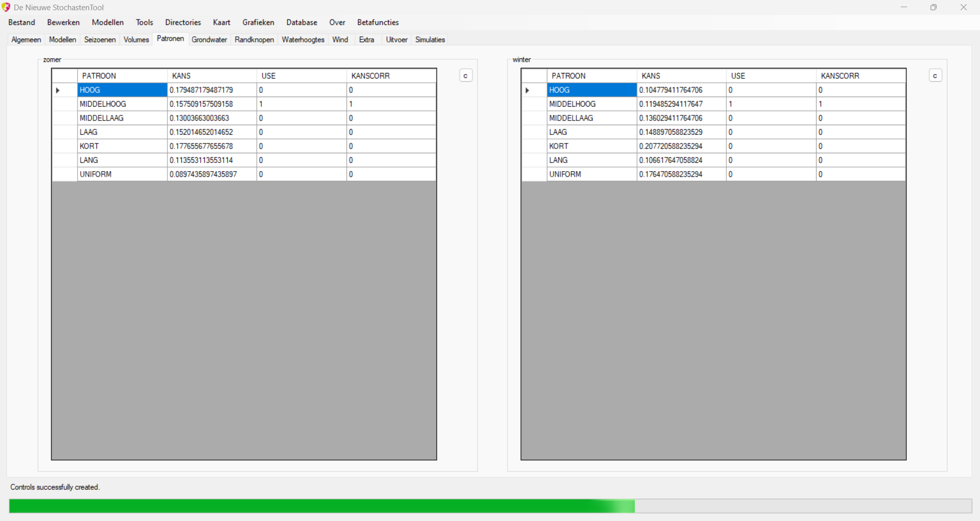Switch to the Seizoenen tab
Viewport: 980px width, 521px height.
[100, 40]
